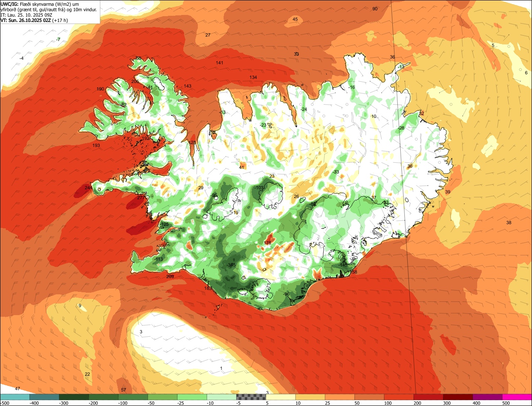532x406 pixels.
Task: Select the red-orange swatch from 100 to 200
Action: point(399,397)
